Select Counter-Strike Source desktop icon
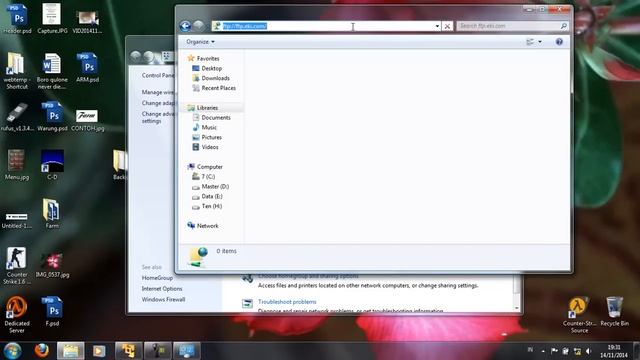The width and height of the screenshot is (640, 360). point(579,315)
